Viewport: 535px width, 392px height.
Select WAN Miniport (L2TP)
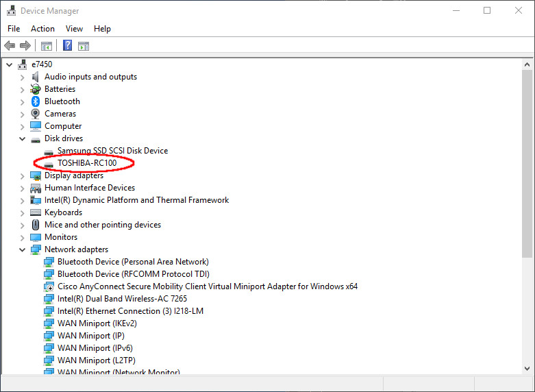point(97,360)
